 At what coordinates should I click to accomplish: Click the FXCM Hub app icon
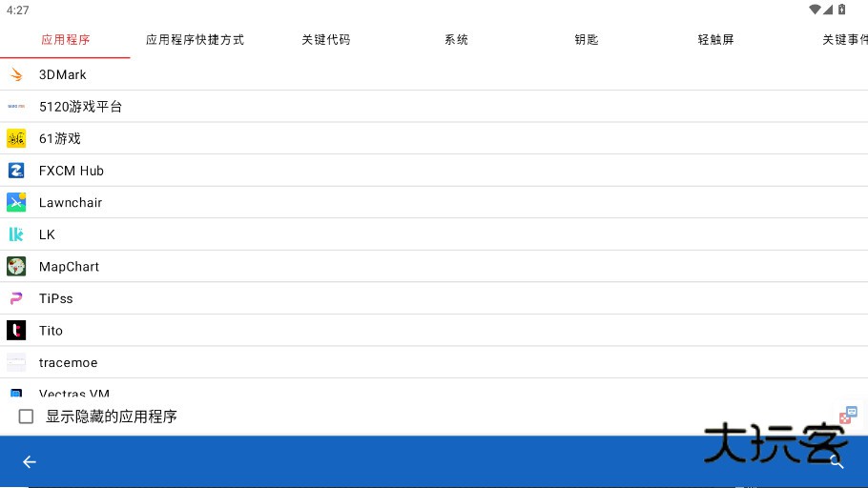click(x=16, y=171)
